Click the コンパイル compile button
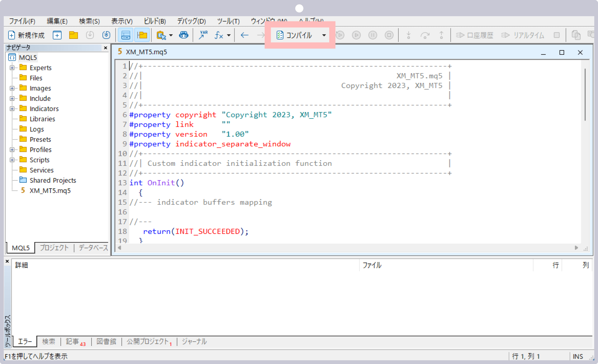The height and width of the screenshot is (364, 598). (x=294, y=35)
